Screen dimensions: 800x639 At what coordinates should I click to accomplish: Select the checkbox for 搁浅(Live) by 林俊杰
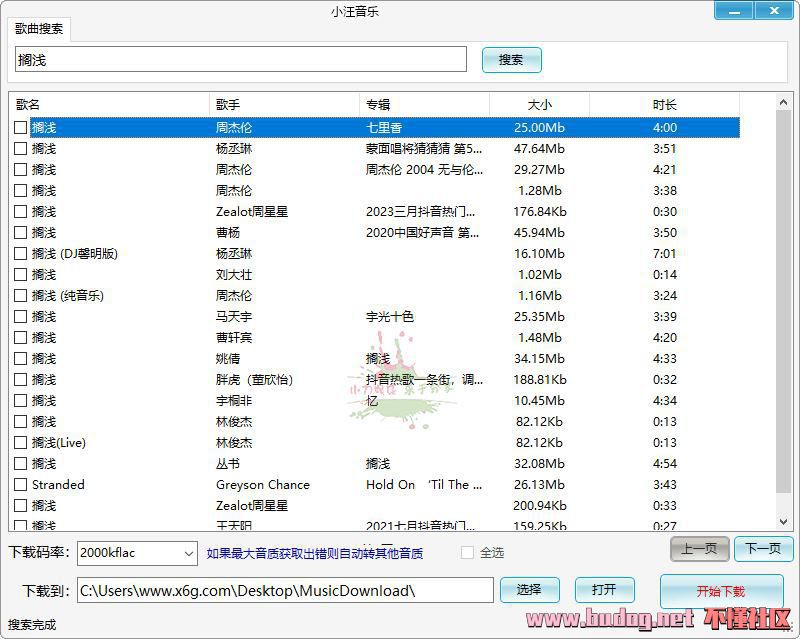pyautogui.click(x=21, y=443)
